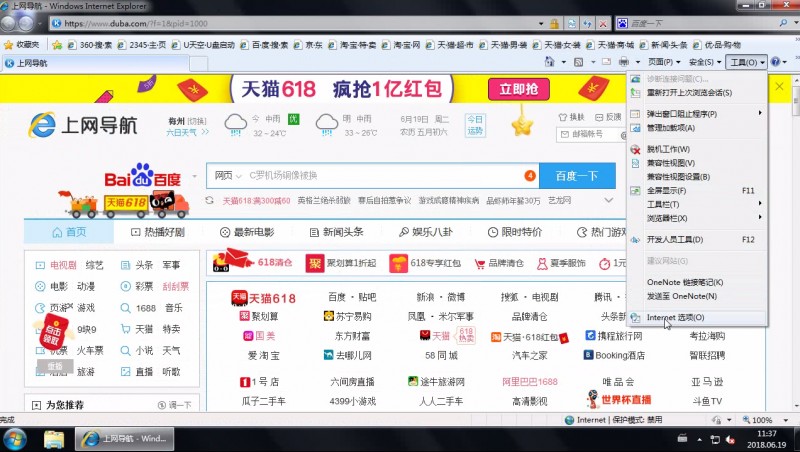Click the Windows Start button

click(x=14, y=439)
